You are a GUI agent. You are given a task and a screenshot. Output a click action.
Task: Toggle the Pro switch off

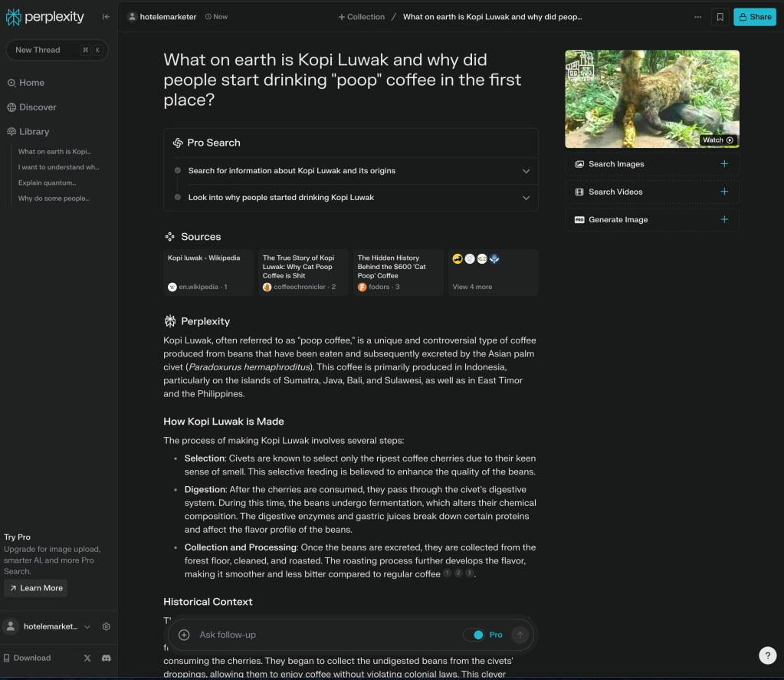coord(474,635)
